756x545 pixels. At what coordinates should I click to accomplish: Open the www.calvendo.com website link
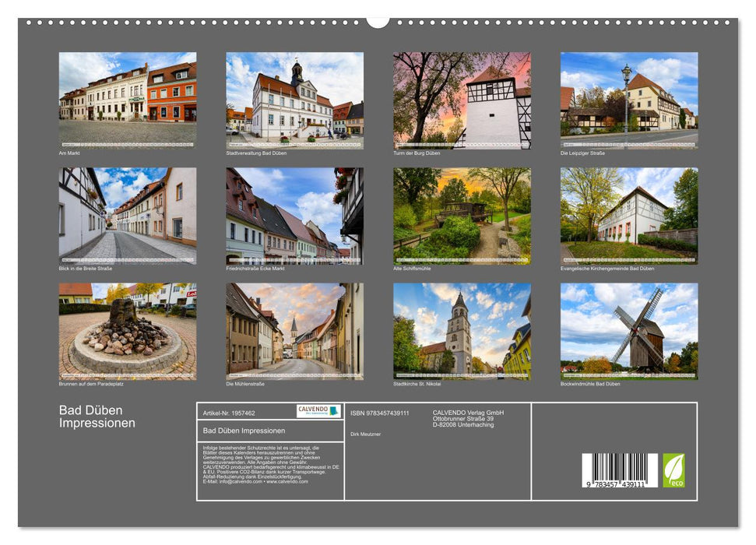pos(287,482)
